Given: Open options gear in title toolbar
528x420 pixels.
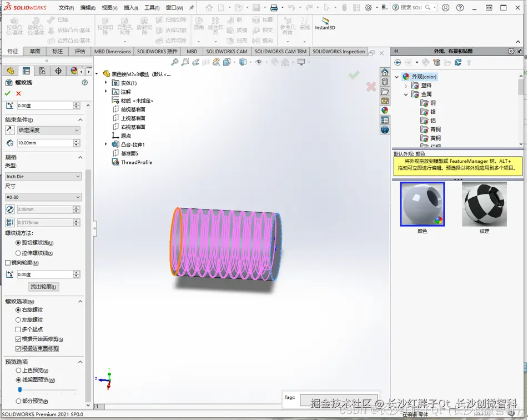Looking at the screenshot, I should point(369,7).
